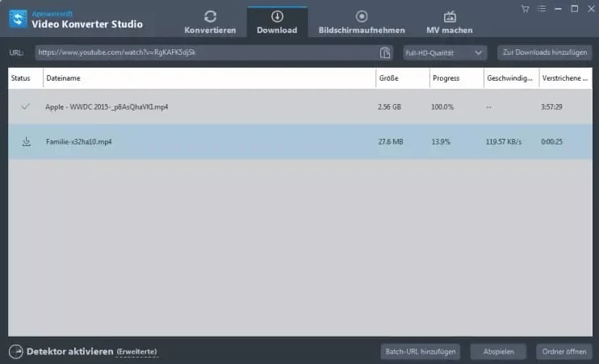Click Zur Downloads hinzufügen button
The image size is (599, 364).
(x=545, y=52)
